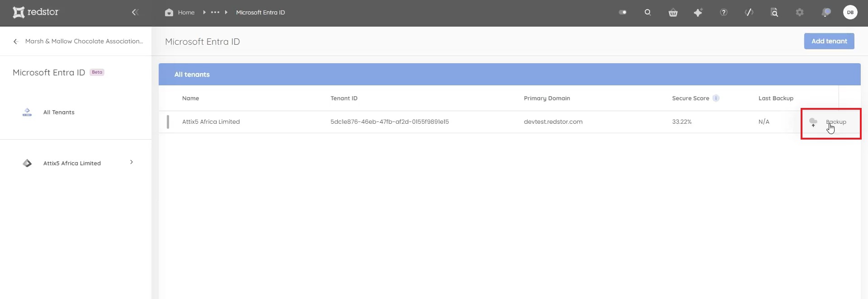Click the back arrow beside Marsh & Mallow
This screenshot has width=868, height=299.
[15, 42]
